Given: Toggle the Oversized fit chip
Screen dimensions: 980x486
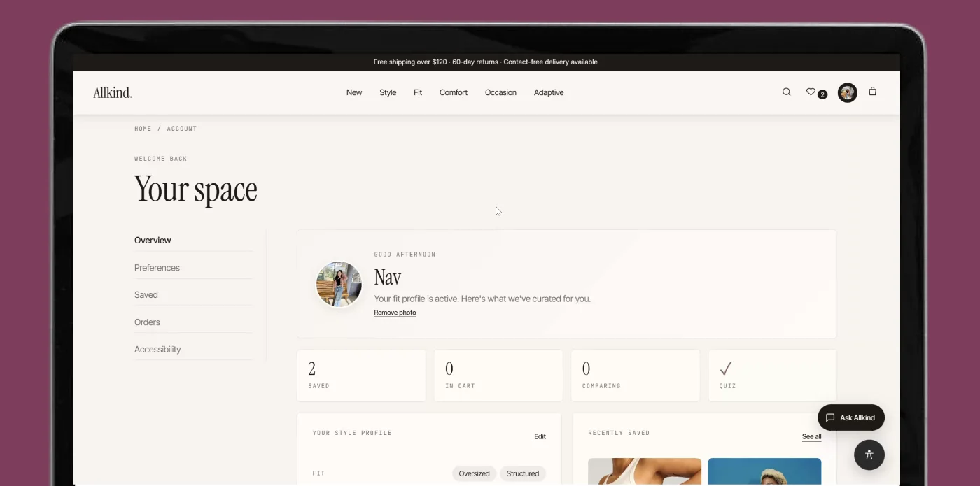Looking at the screenshot, I should [474, 473].
